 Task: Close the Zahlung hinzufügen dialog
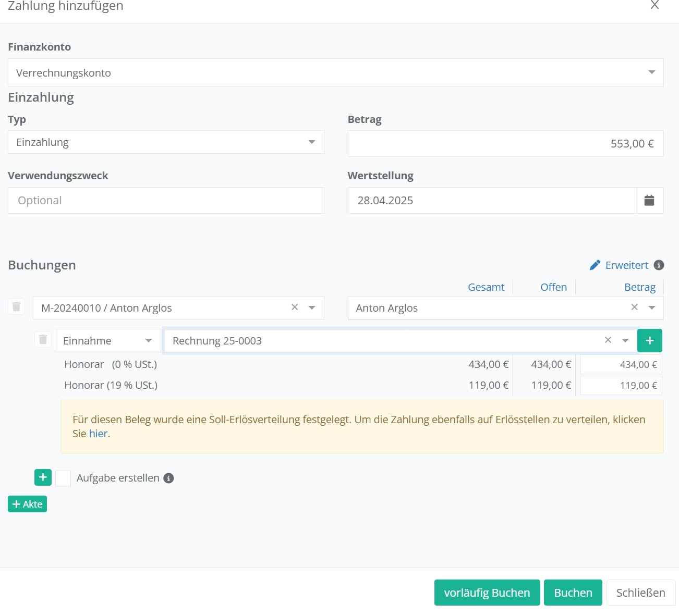[x=654, y=5]
